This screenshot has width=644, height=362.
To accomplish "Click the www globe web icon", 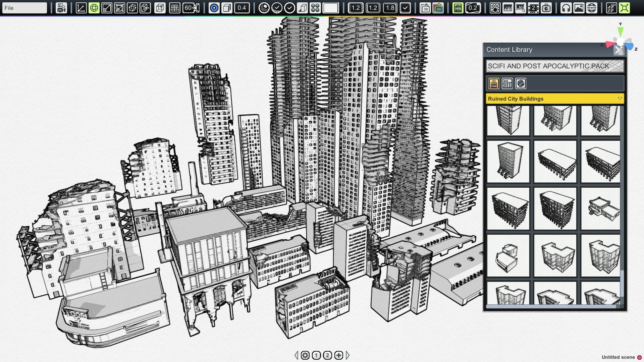I will 592,8.
